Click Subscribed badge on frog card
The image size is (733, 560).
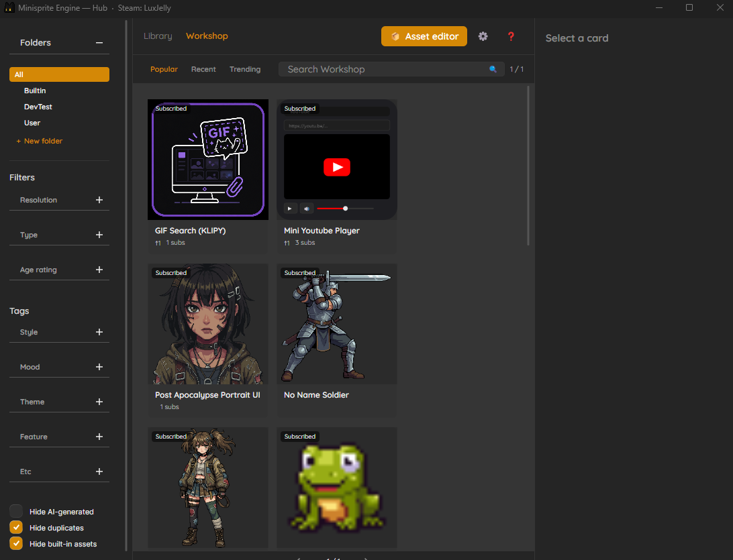(x=299, y=436)
